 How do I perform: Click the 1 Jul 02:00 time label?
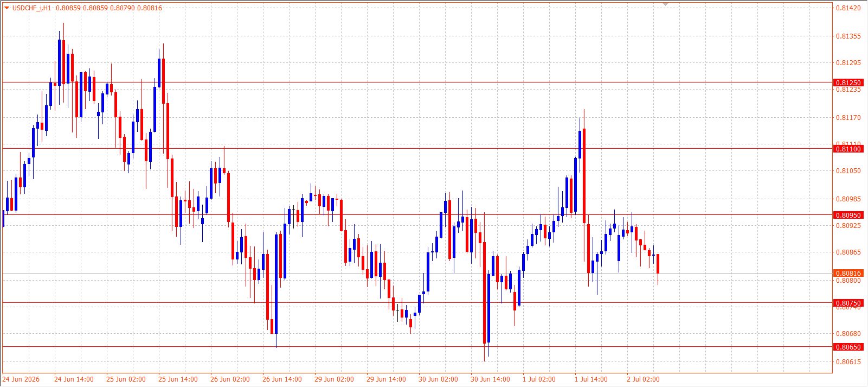[539, 379]
